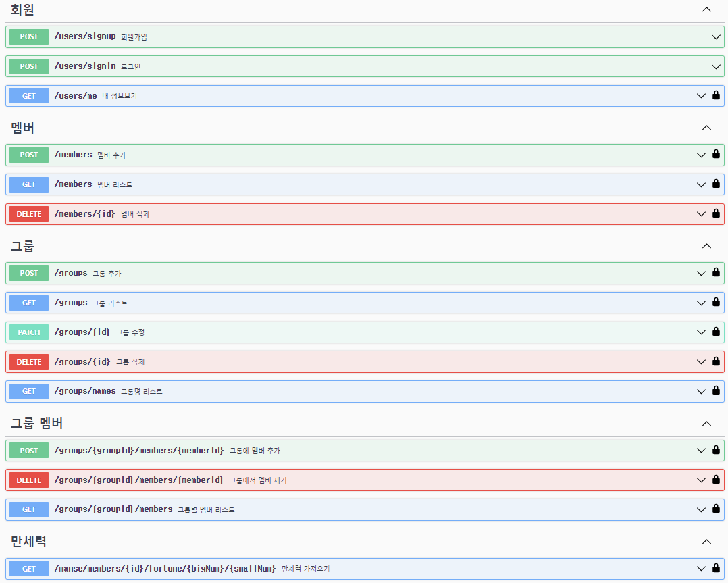Viewport: 728px width, 583px height.
Task: Click the 만세력 가져오기 description
Action: [305, 569]
